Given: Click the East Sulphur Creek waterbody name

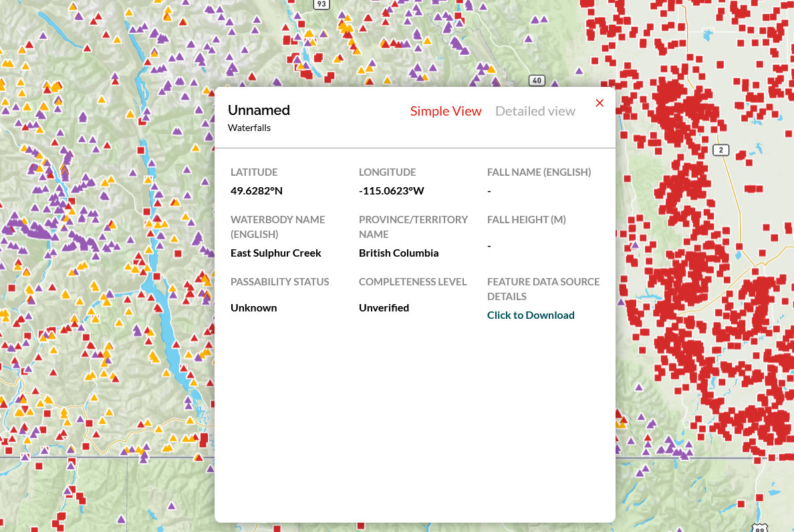Looking at the screenshot, I should tap(275, 253).
